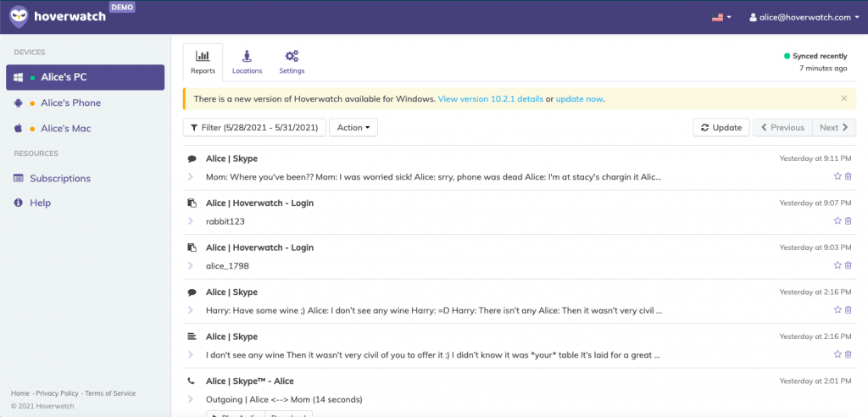
Task: Go to Next page
Action: pyautogui.click(x=834, y=127)
